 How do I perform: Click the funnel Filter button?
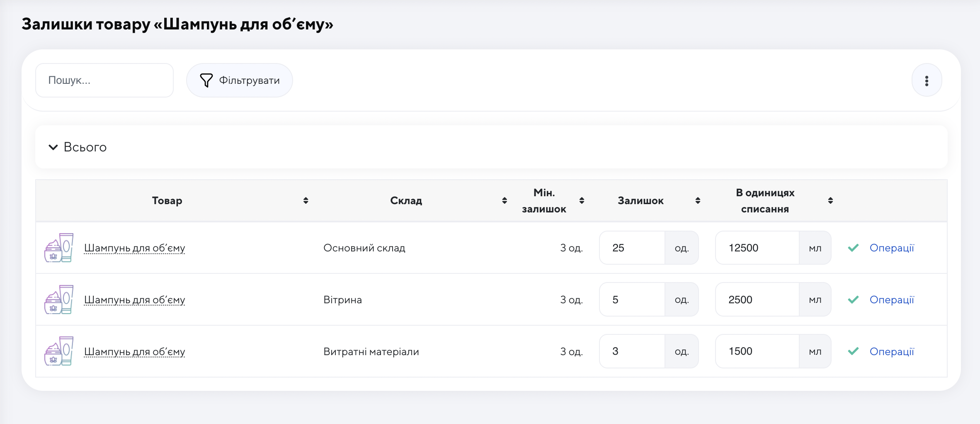pos(240,80)
